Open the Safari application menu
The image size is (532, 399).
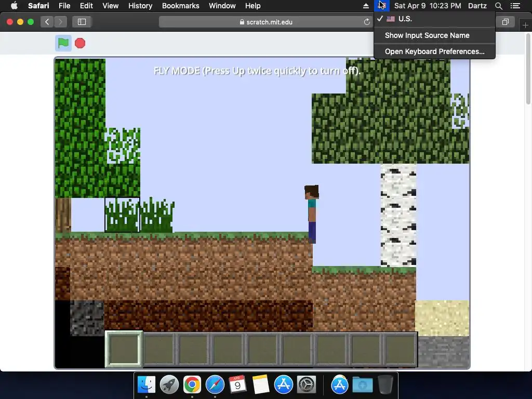coord(38,6)
